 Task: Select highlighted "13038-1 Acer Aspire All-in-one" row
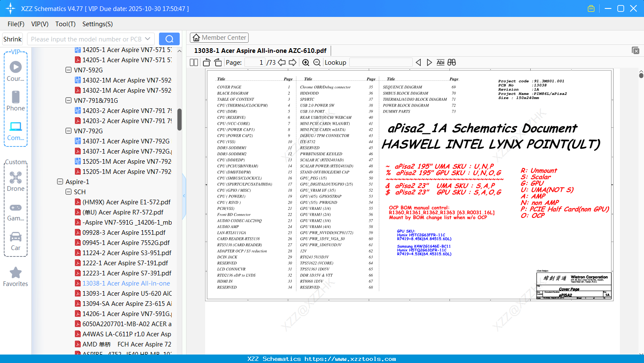[122, 283]
